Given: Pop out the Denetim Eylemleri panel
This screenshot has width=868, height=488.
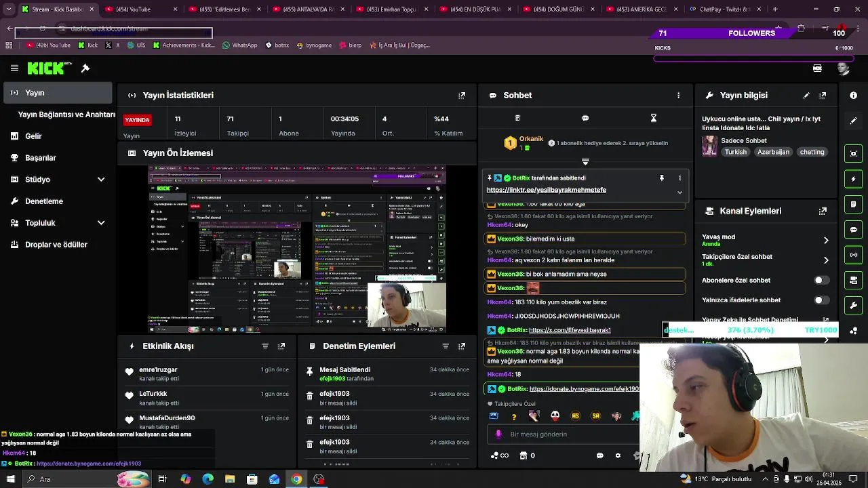Looking at the screenshot, I should pos(462,346).
